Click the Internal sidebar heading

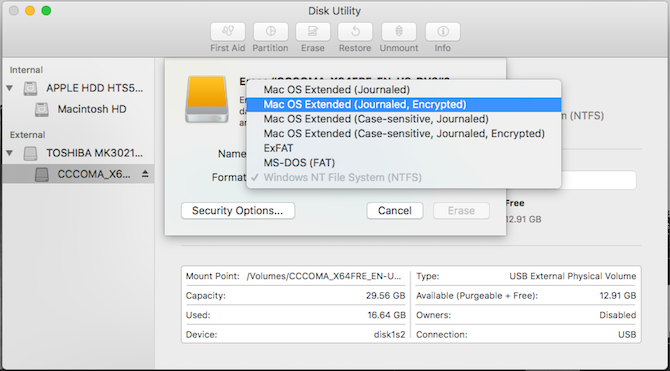coord(26,70)
